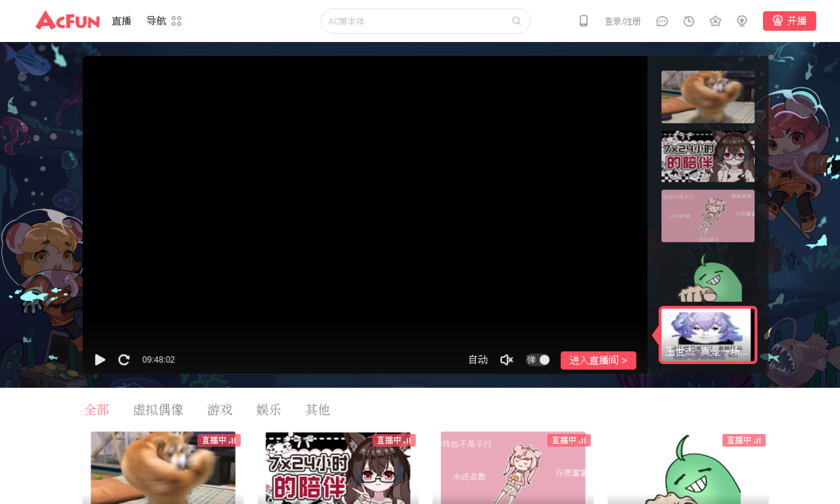Switch to the 全部 tab
This screenshot has width=840, height=504.
click(x=97, y=410)
